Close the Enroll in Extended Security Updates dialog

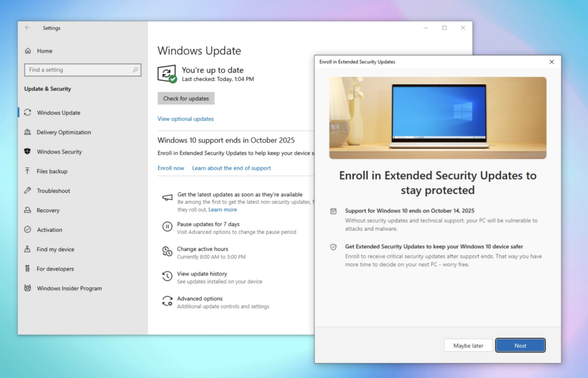click(552, 62)
